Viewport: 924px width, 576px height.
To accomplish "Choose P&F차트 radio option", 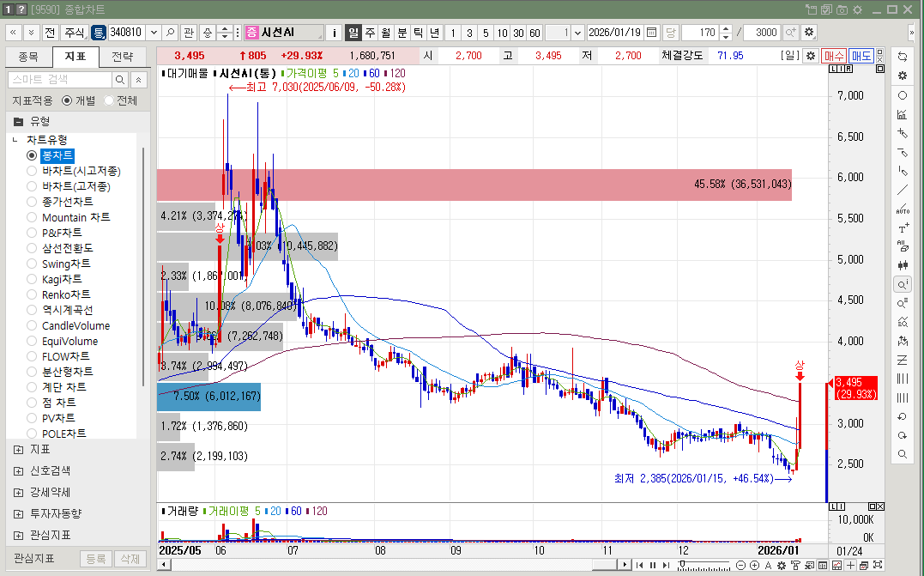I will (x=32, y=233).
